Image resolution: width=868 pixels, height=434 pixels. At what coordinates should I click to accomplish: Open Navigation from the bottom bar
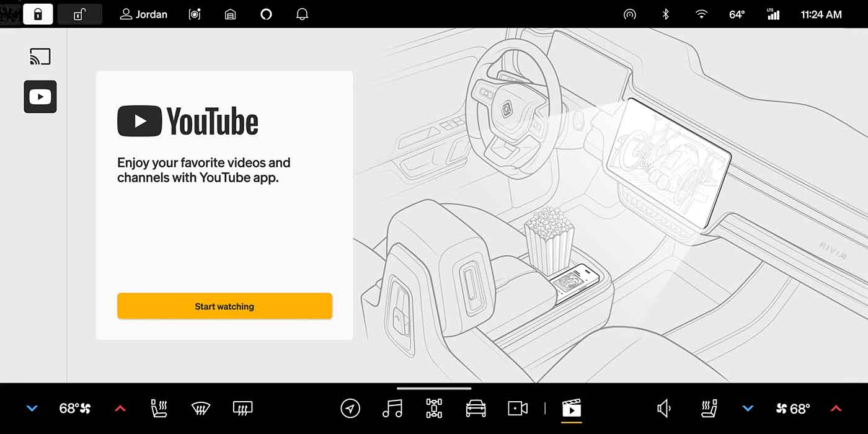point(350,409)
